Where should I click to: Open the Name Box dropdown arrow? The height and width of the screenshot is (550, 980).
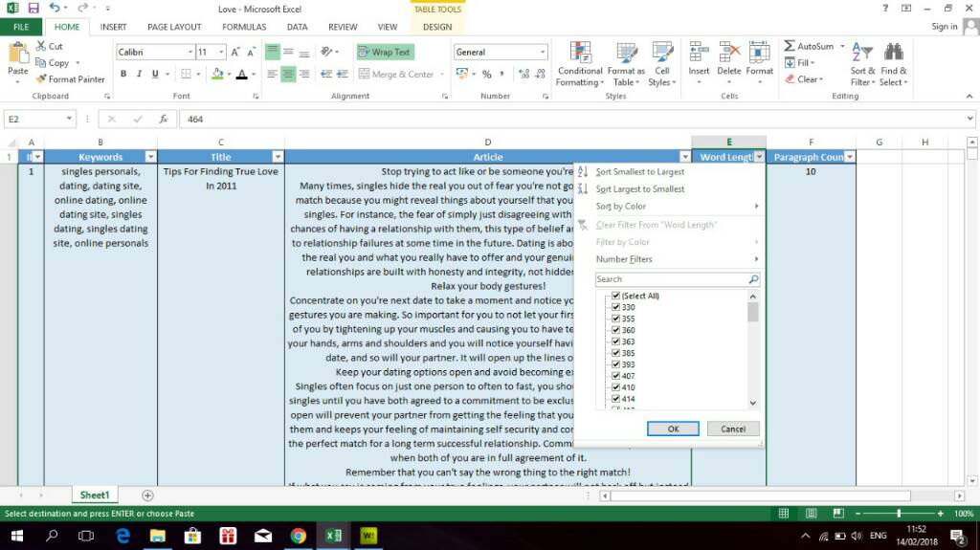[69, 119]
